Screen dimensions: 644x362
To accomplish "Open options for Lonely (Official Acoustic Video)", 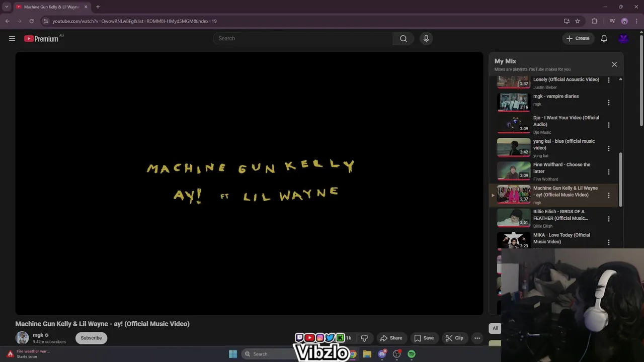I will tap(609, 80).
